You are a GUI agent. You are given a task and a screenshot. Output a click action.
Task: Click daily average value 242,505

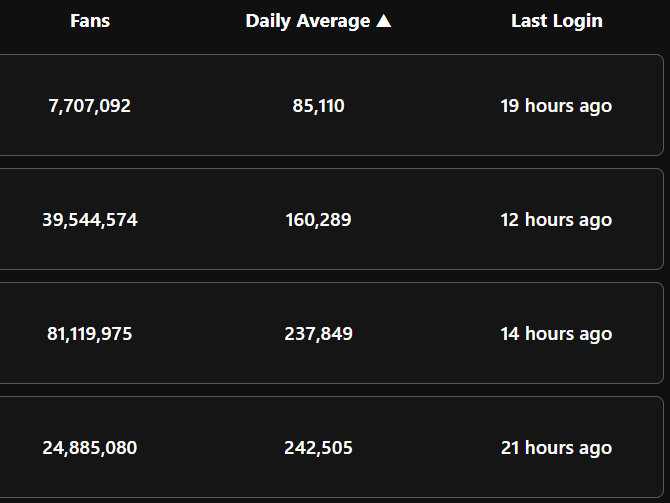318,448
